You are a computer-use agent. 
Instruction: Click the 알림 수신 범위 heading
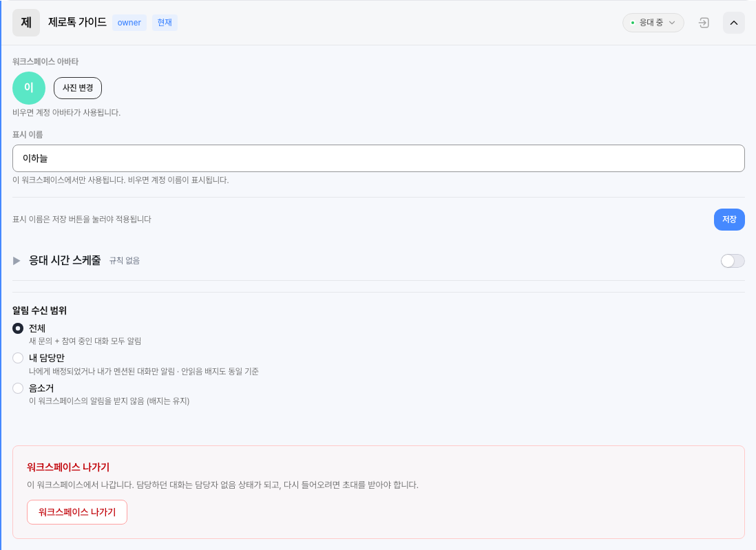(x=39, y=310)
